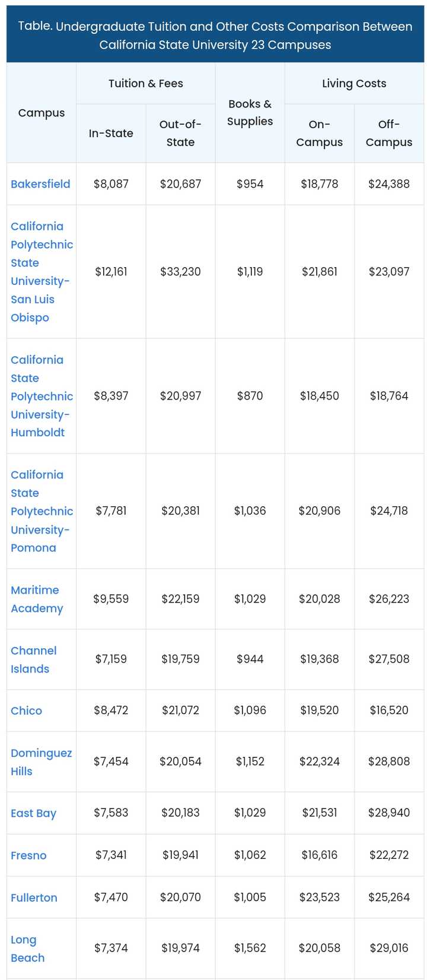Click the Fresno campus link
This screenshot has height=980, width=427.
[28, 855]
